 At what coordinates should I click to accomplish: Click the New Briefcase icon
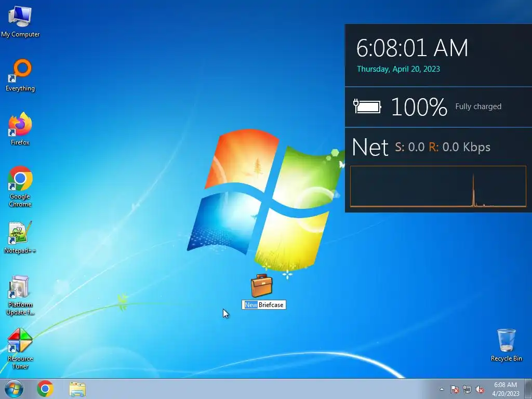(262, 286)
